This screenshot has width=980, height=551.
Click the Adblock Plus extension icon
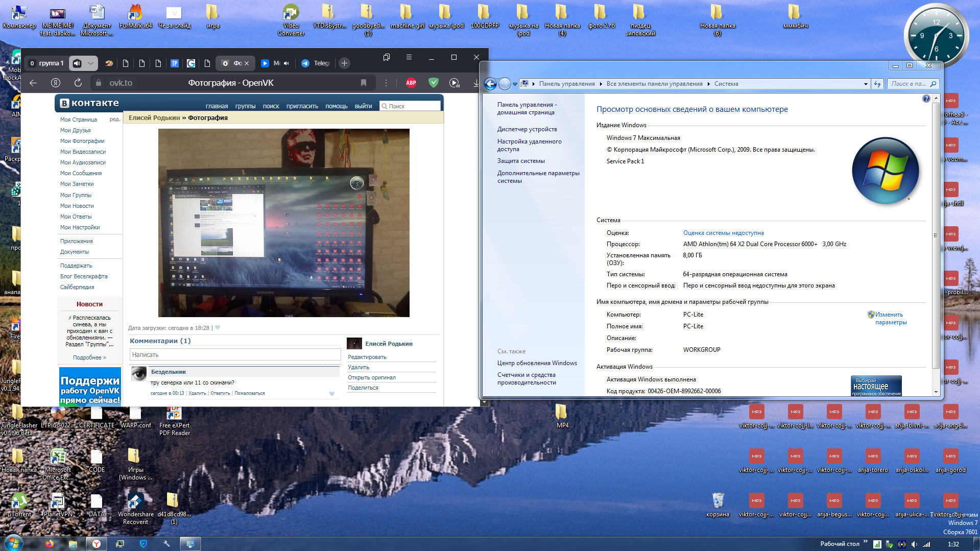(x=411, y=83)
